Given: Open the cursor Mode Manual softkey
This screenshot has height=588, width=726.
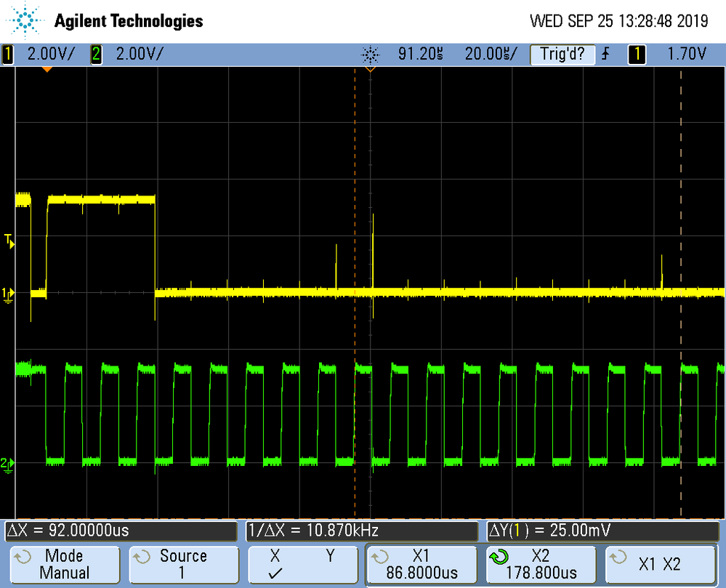Looking at the screenshot, I should pos(65,565).
